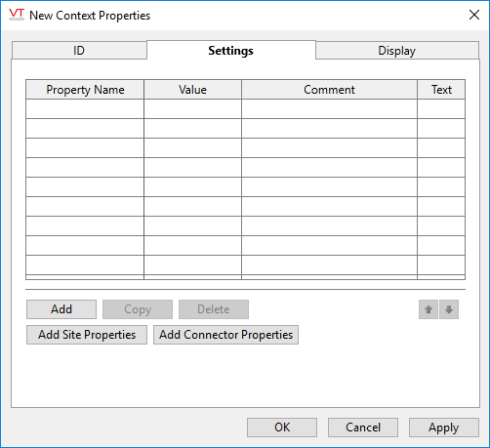Switch to the ID tab
This screenshot has width=490, height=448.
[x=79, y=51]
